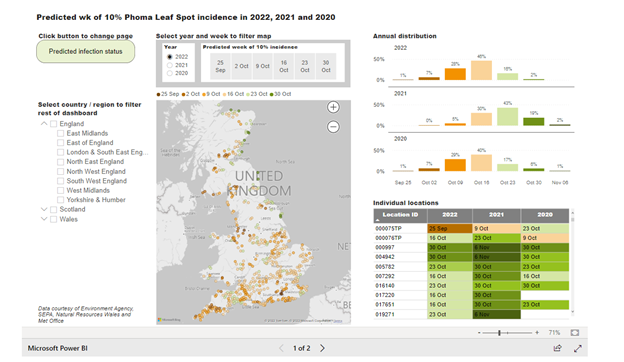Adjust the zoom slider handle
Viewport: 624px width, 362px height.
click(x=499, y=333)
